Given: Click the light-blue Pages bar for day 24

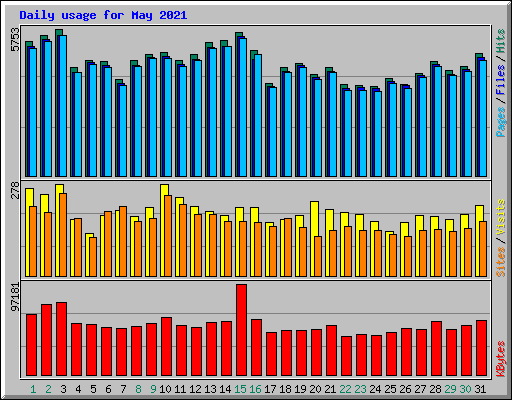Looking at the screenshot, I should point(378,134).
